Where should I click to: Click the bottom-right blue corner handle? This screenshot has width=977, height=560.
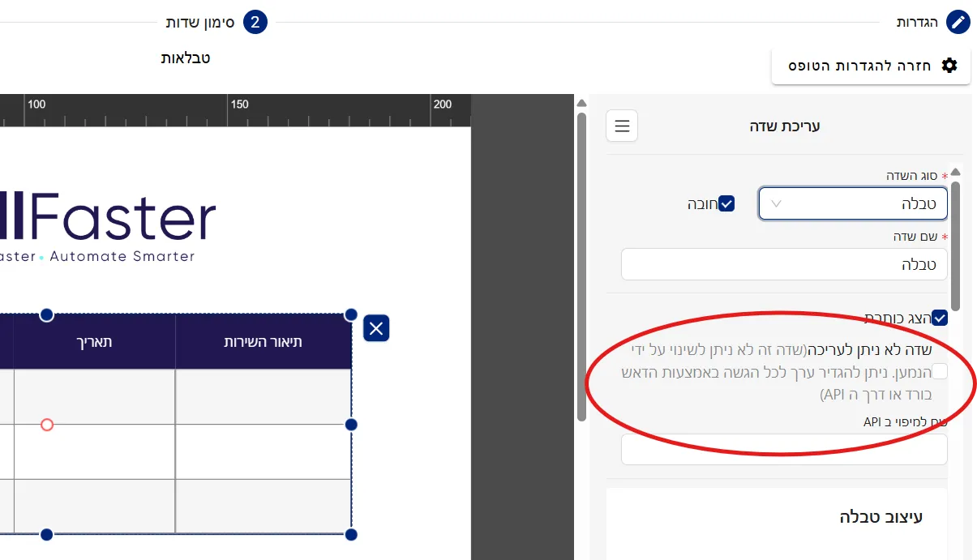pyautogui.click(x=351, y=534)
